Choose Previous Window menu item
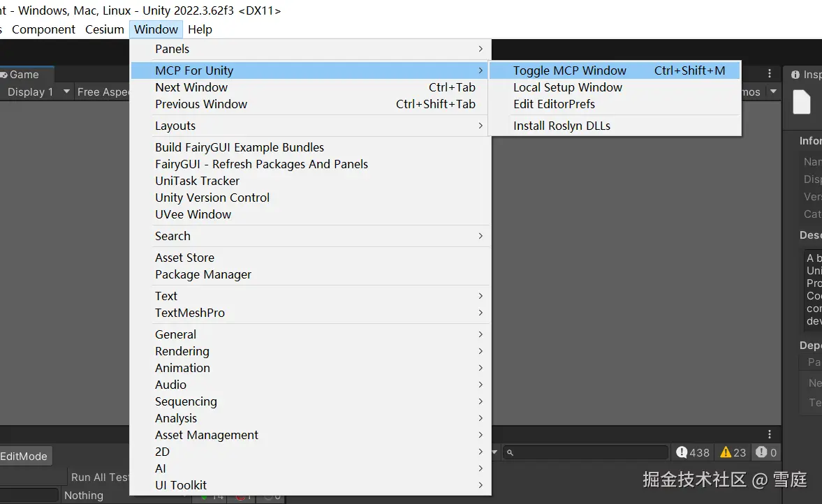822x504 pixels. coord(310,104)
